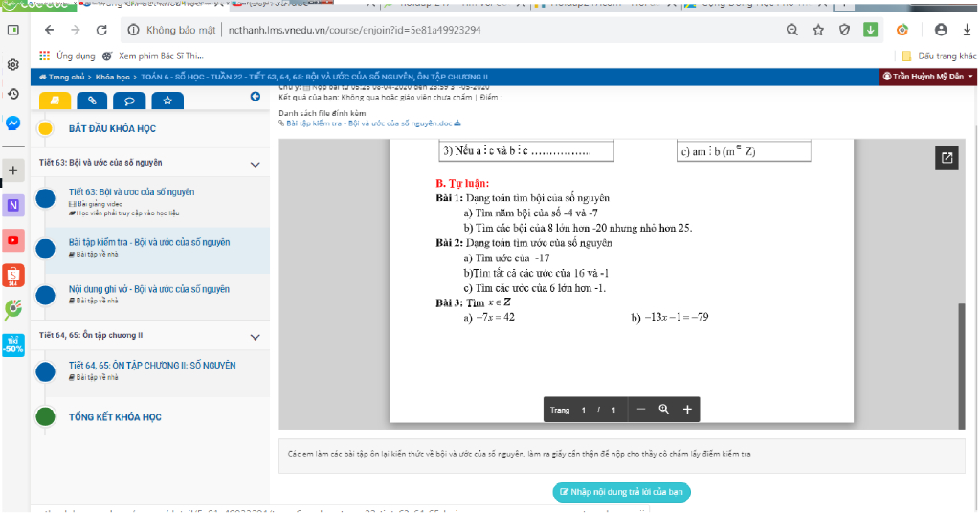
Task: Add a new sidebar item with plus icon
Action: (13, 170)
